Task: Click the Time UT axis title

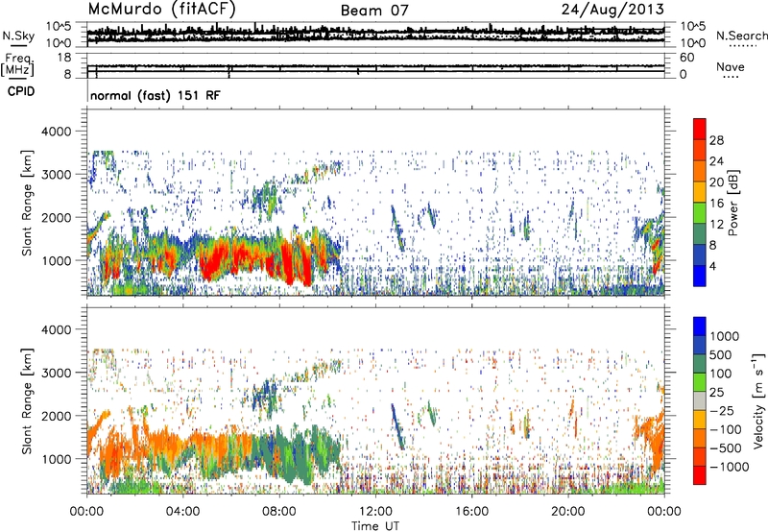Action: (x=375, y=526)
